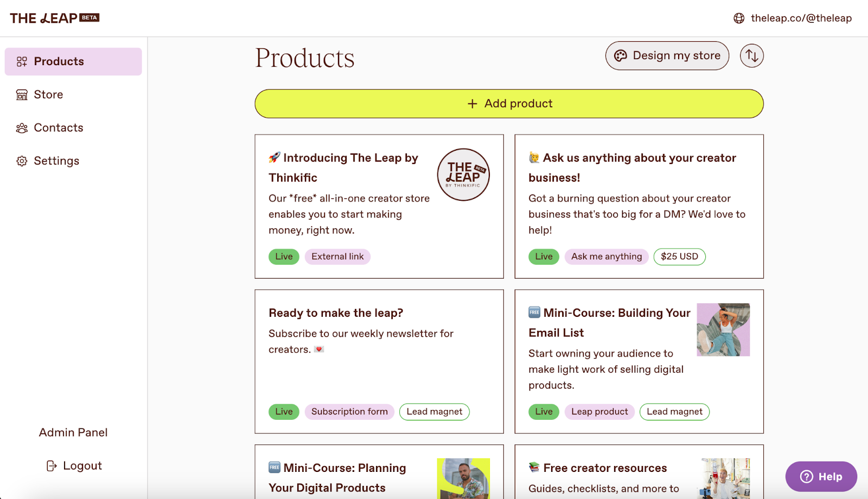Click the rocket emoji in Introducing The Leap
Screen dimensions: 868x499
tap(275, 157)
